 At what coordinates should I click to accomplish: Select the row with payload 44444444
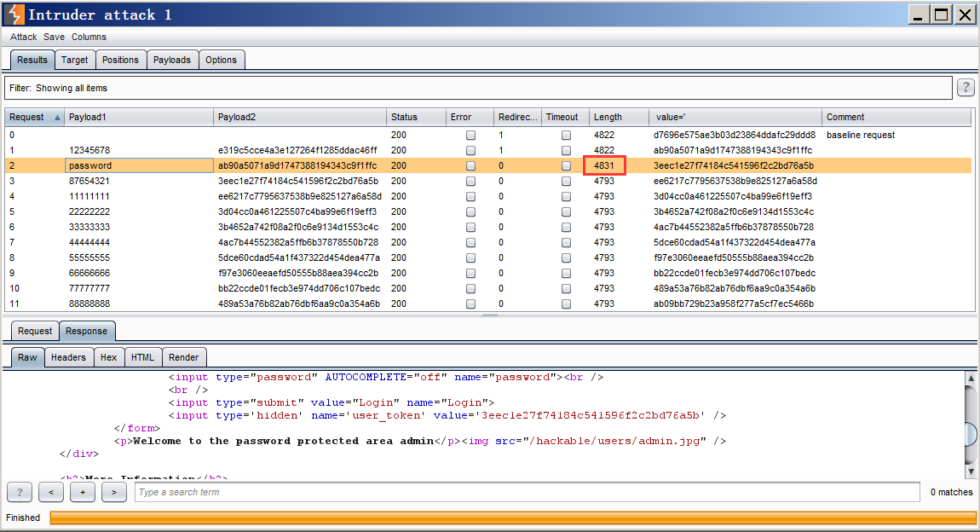(489, 243)
